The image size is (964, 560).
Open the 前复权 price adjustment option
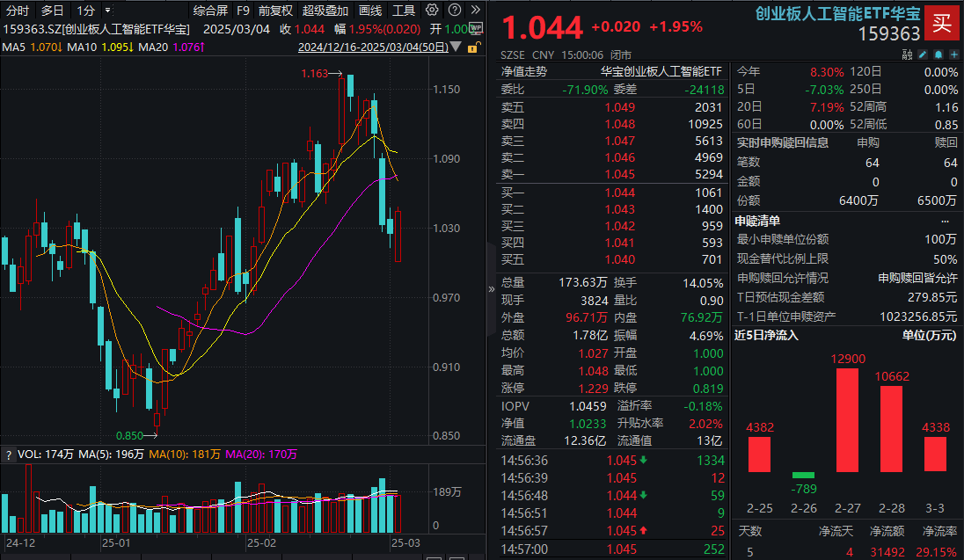(275, 11)
